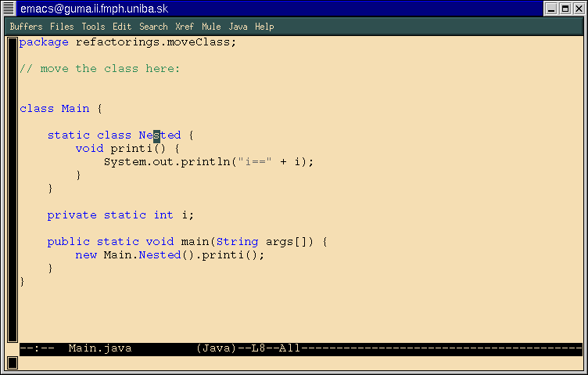Click 'Nested' in static class declaration
Viewport: 588px width, 375px height.
[x=160, y=135]
